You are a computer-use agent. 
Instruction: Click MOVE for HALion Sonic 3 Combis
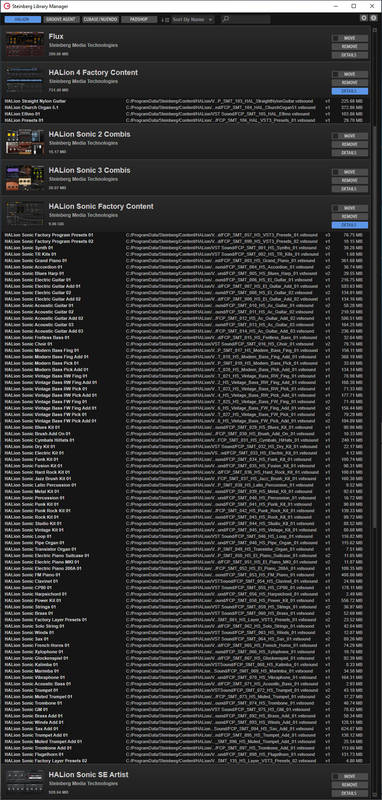tap(350, 172)
